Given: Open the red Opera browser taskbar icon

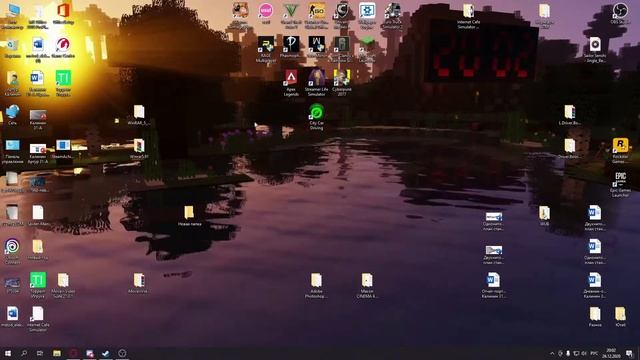Looking at the screenshot, I should pos(73,353).
